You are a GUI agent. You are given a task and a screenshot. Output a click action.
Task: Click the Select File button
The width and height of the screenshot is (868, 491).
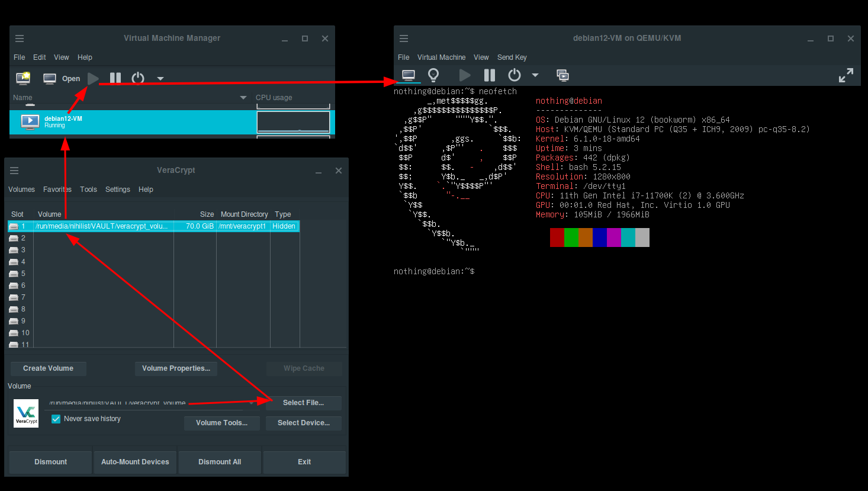click(x=303, y=403)
